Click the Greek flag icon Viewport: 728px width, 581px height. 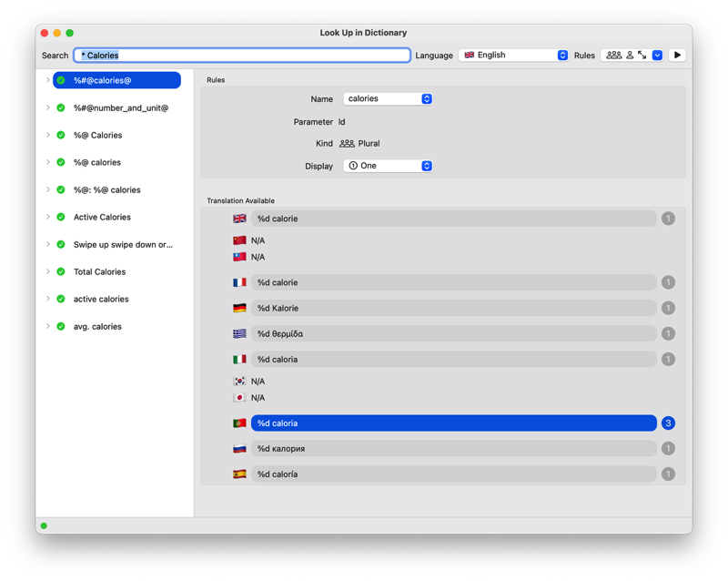point(239,334)
